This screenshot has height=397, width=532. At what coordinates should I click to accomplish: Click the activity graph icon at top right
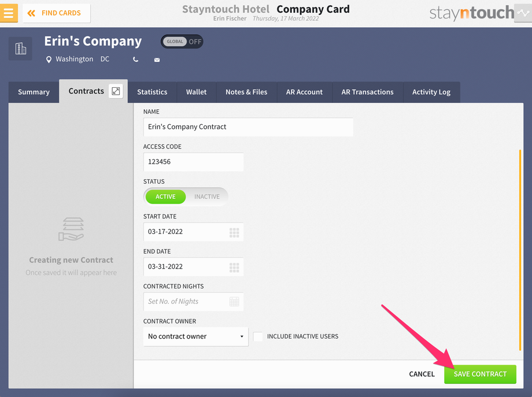(523, 13)
